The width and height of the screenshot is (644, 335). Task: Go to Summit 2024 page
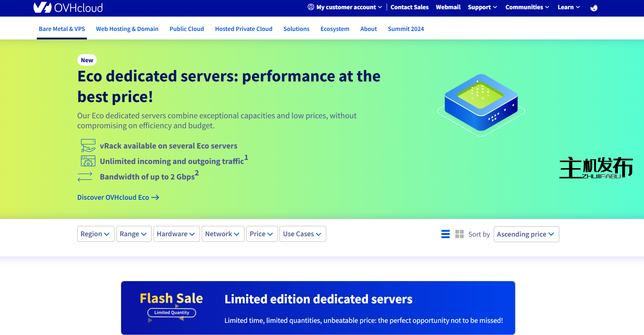pyautogui.click(x=406, y=29)
